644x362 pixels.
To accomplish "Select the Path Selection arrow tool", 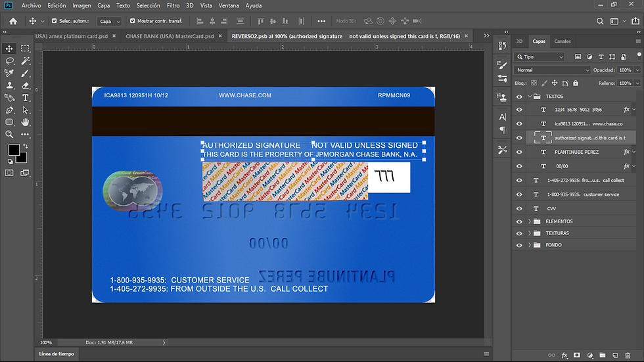I will click(25, 110).
